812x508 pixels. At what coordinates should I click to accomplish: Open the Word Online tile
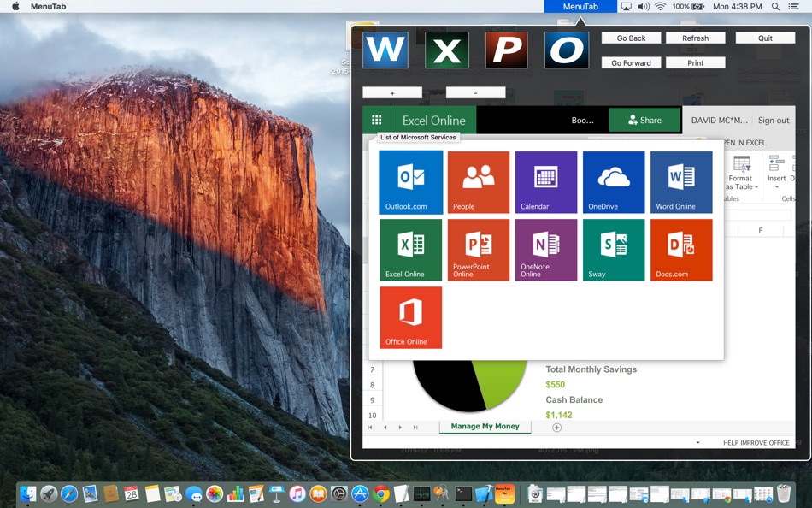(681, 182)
